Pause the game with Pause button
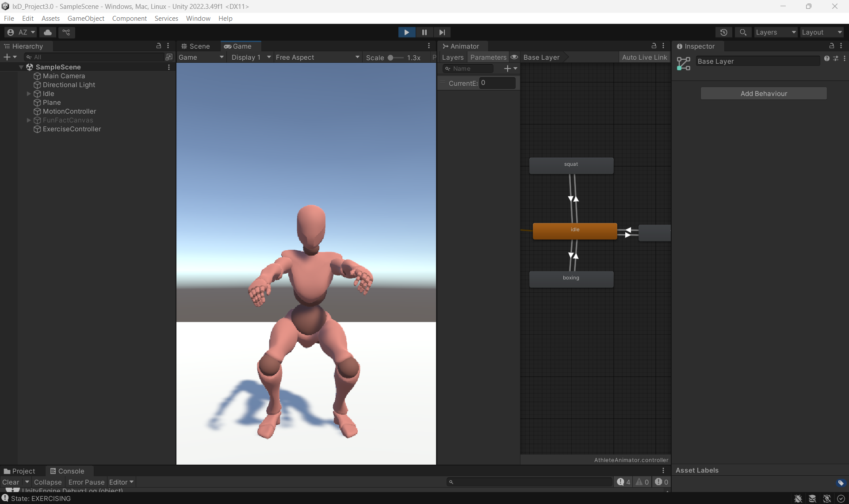Screen dimensions: 849x504 pos(424,32)
